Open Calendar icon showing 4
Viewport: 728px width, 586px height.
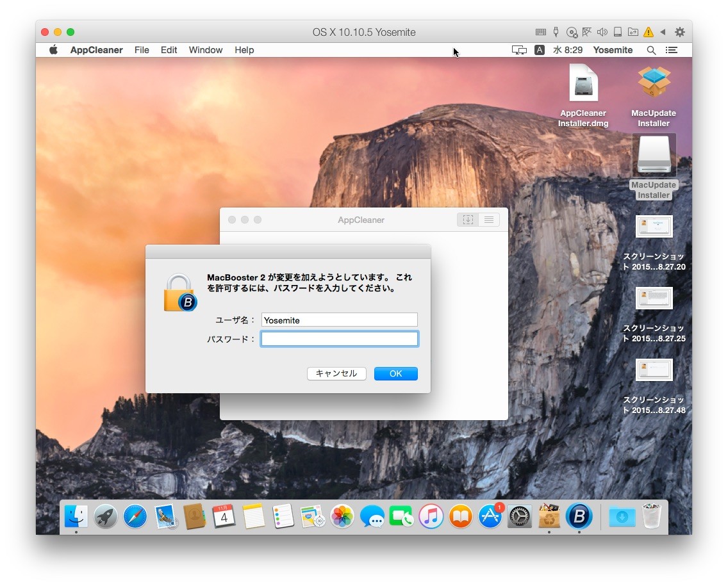point(224,516)
